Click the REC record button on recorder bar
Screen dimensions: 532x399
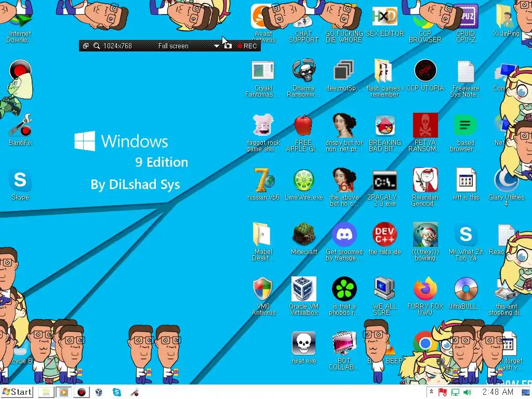(247, 46)
